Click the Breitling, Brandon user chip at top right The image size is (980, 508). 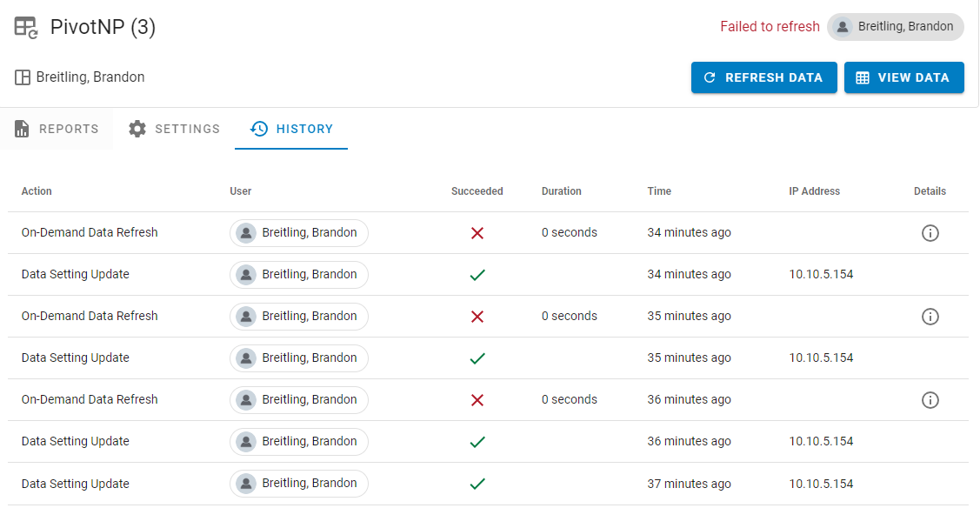[x=896, y=27]
